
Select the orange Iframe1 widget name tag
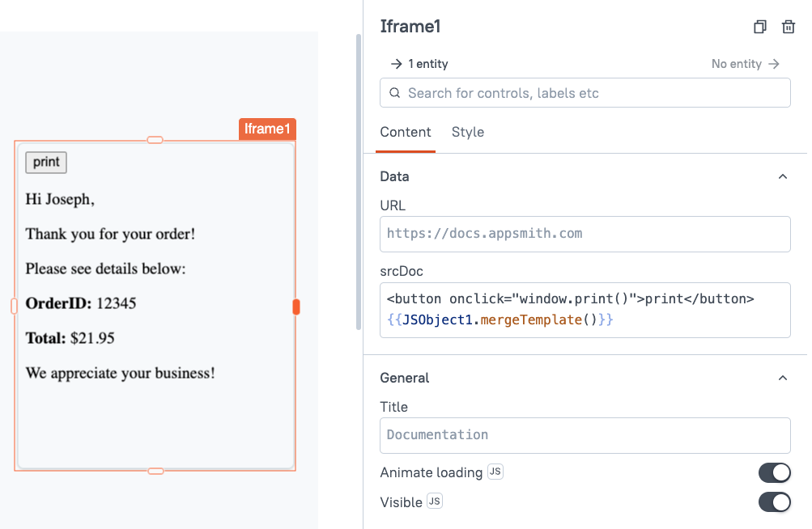(x=267, y=128)
